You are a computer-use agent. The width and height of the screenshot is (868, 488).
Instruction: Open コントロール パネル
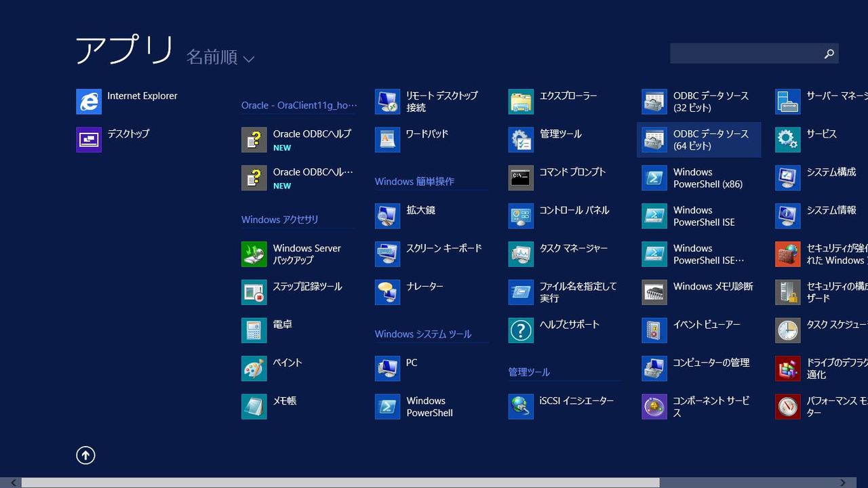coord(559,216)
